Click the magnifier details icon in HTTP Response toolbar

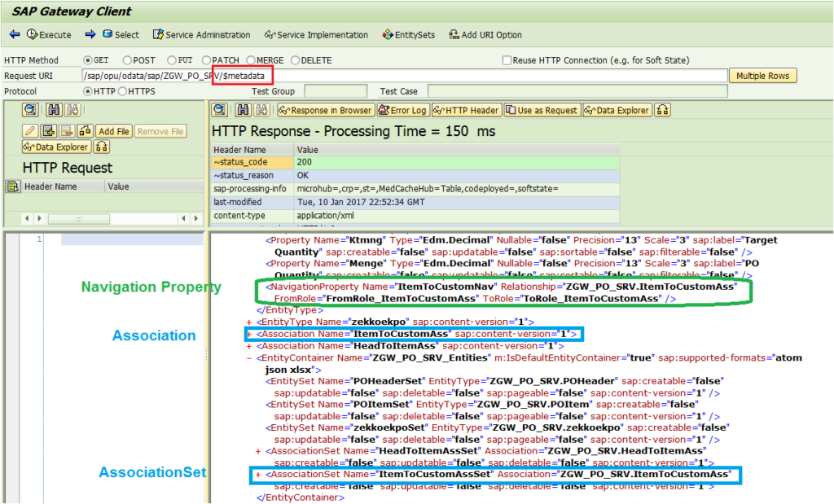click(x=220, y=110)
